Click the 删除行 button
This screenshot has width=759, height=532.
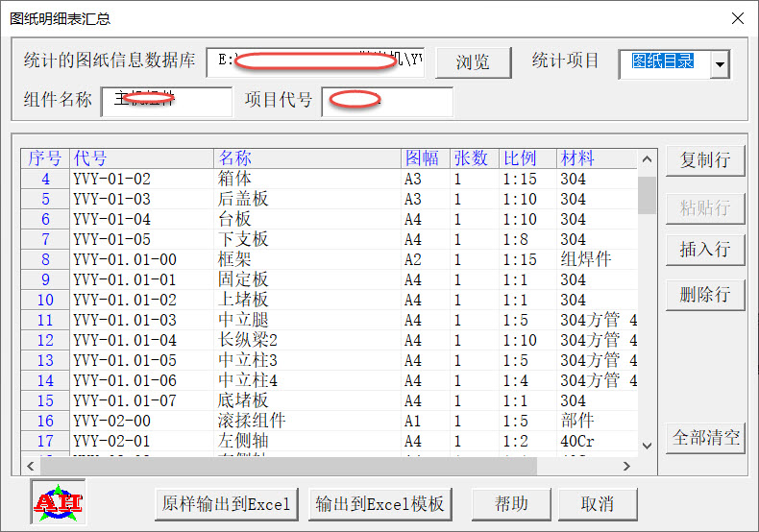pos(705,295)
